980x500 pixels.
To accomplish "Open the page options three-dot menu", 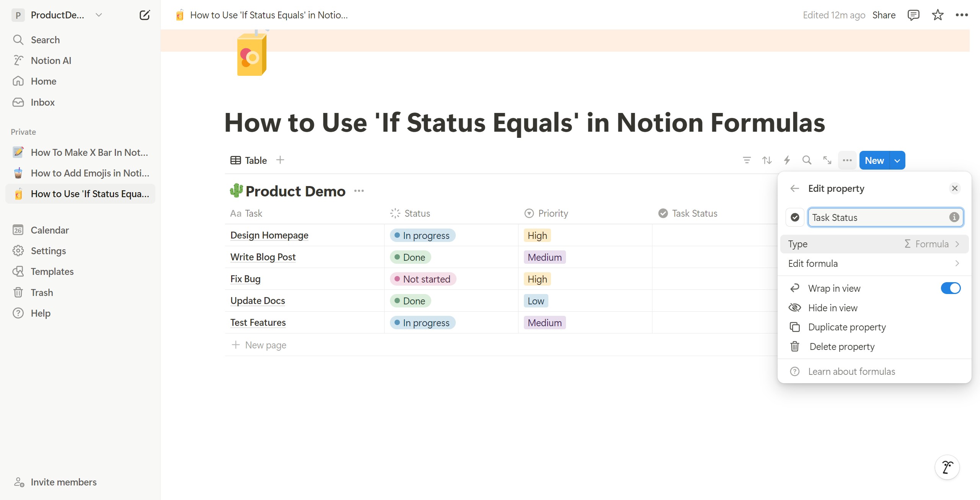I will pos(962,15).
